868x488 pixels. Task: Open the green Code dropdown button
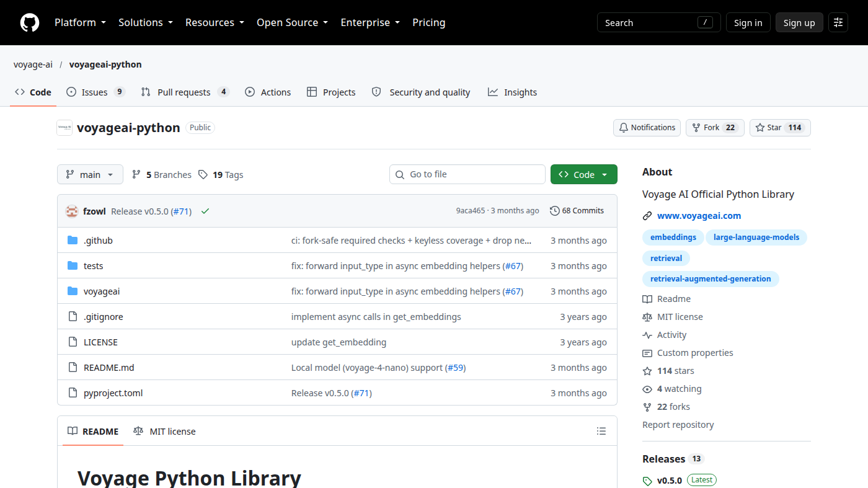point(584,174)
